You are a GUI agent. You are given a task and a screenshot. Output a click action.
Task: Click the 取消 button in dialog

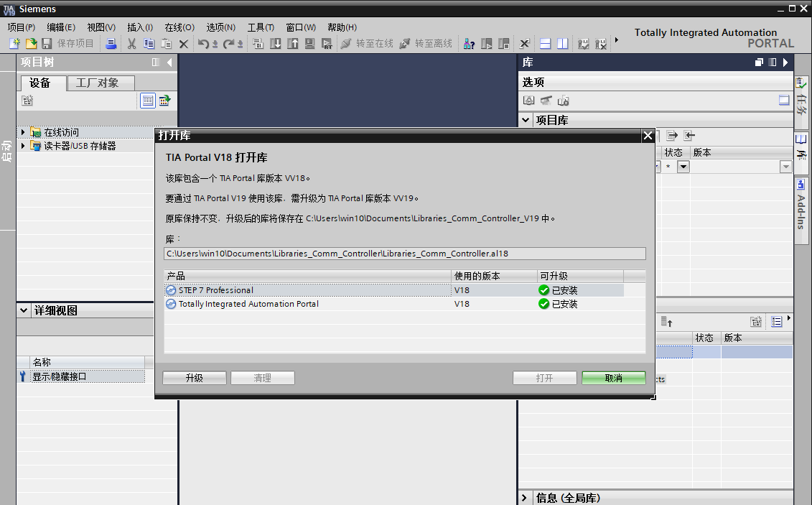614,378
